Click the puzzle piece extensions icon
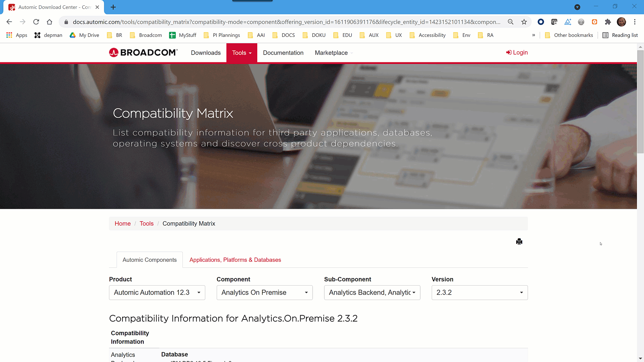The image size is (644, 362). click(x=608, y=22)
